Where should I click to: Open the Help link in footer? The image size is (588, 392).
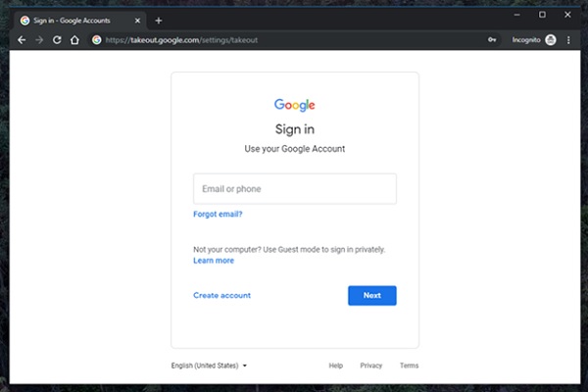click(335, 366)
